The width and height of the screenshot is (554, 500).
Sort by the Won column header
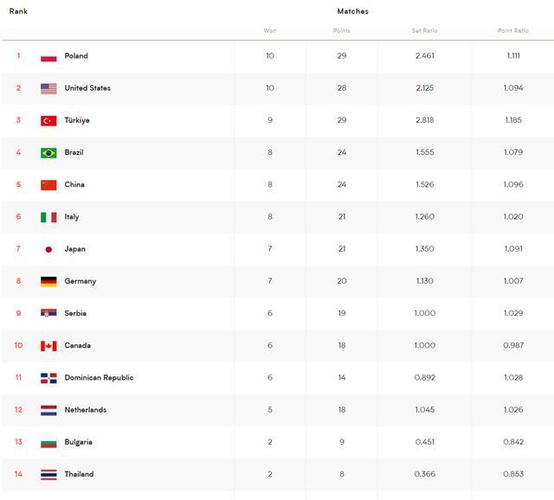[x=270, y=31]
